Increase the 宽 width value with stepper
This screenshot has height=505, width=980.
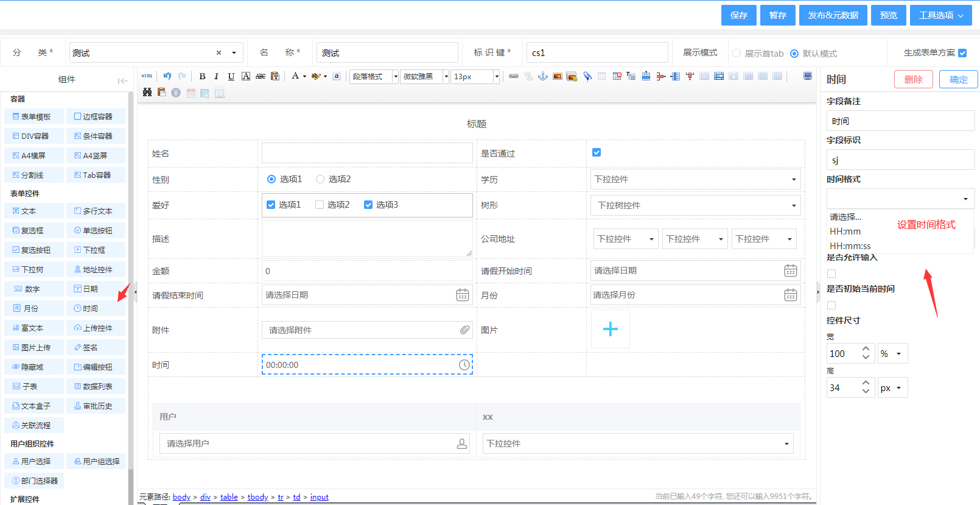(x=866, y=350)
